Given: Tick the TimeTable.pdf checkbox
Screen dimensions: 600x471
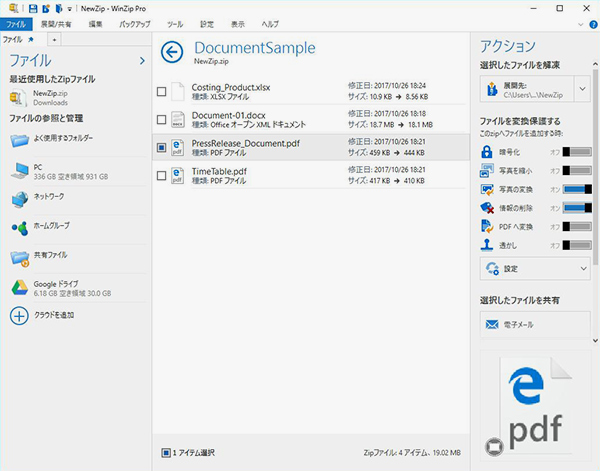Looking at the screenshot, I should pos(162,176).
